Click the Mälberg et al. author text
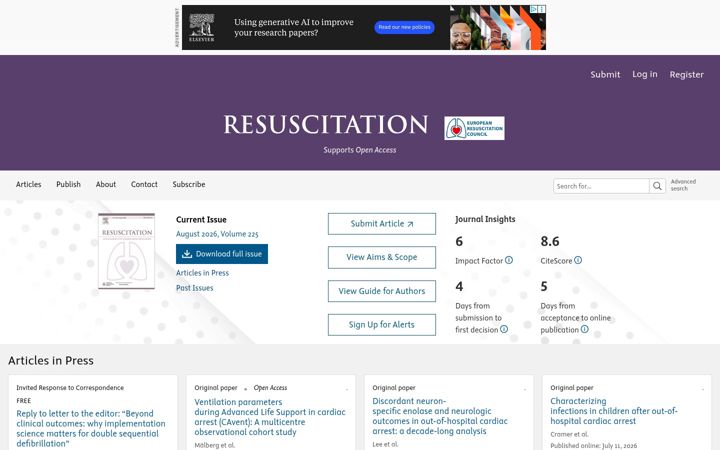Viewport: 720px width, 450px height. pos(214,445)
